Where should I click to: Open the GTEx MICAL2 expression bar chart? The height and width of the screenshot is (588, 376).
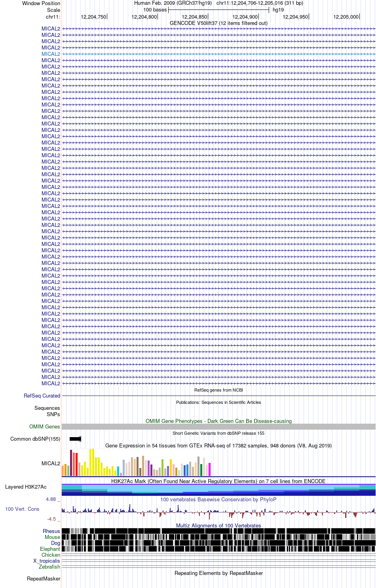click(136, 462)
